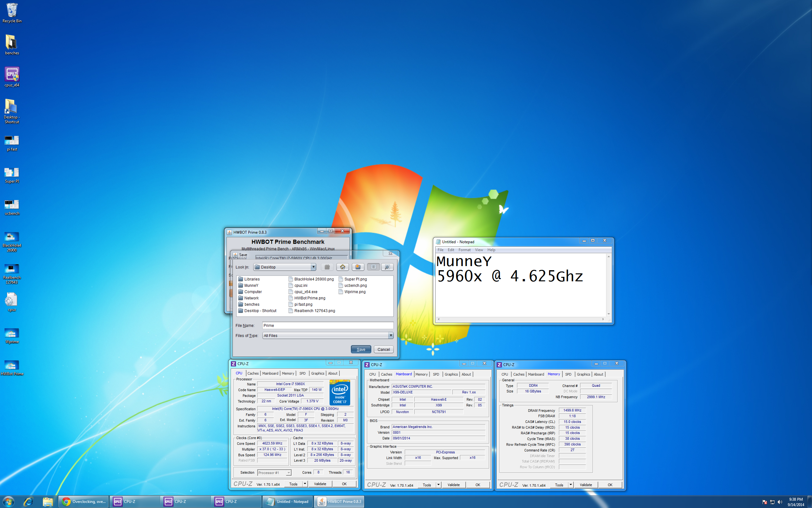Select the MunneY folder in file list
The height and width of the screenshot is (508, 812).
coord(248,285)
